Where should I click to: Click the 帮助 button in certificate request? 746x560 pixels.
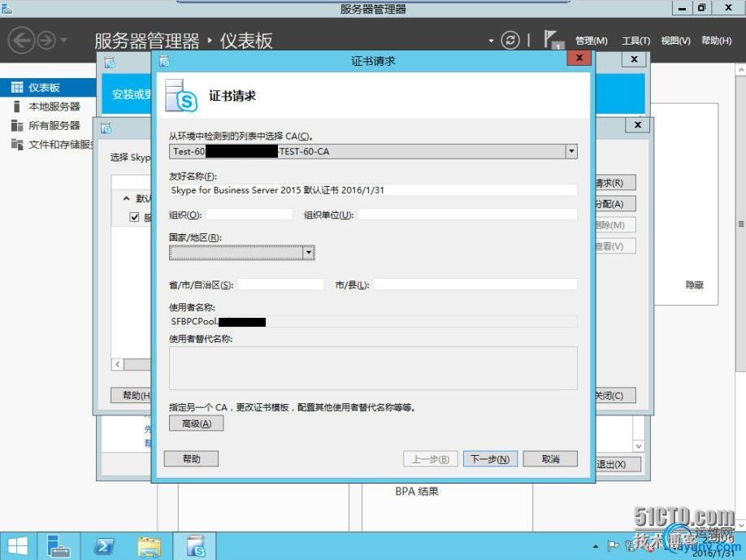191,458
